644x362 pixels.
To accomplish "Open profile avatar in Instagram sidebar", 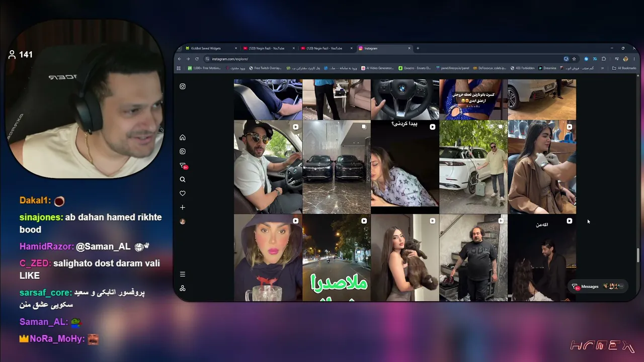I will pos(183,221).
